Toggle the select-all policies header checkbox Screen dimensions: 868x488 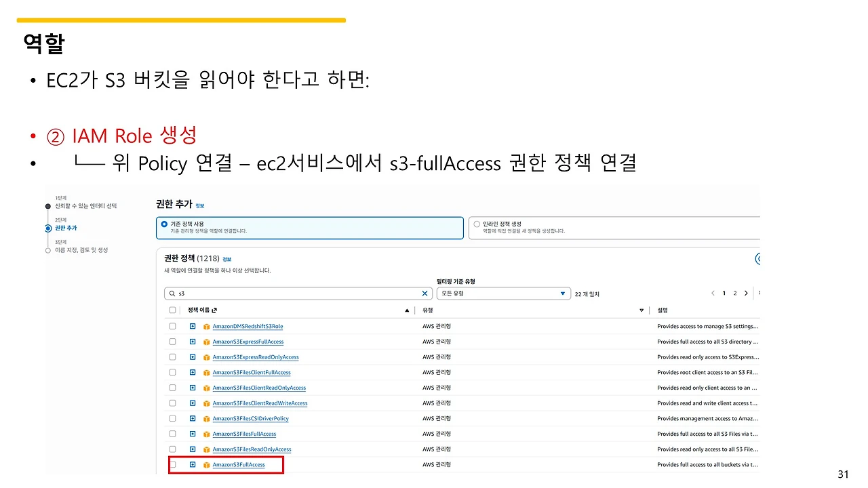tap(172, 310)
